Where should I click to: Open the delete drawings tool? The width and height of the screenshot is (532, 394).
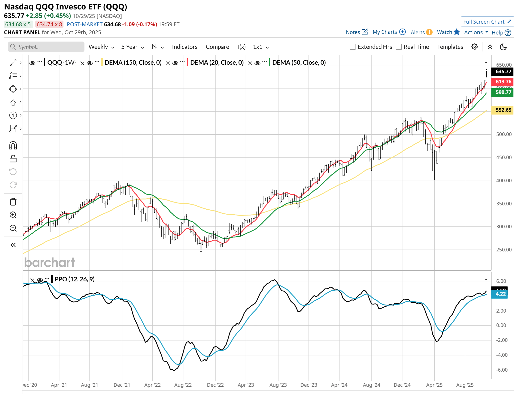pos(13,202)
